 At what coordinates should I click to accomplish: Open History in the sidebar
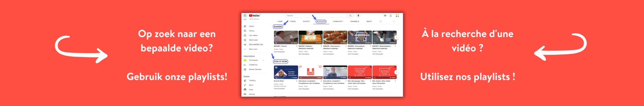click(251, 31)
